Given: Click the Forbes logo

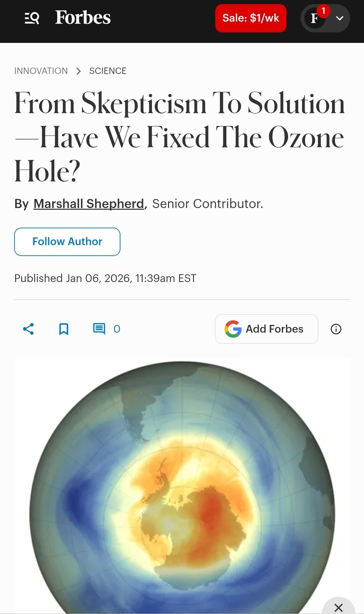Looking at the screenshot, I should (x=83, y=18).
